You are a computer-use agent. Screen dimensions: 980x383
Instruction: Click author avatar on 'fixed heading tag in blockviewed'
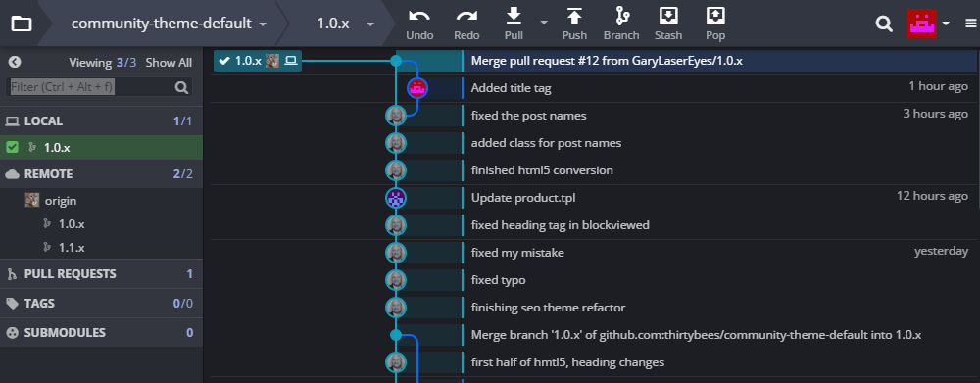click(396, 225)
